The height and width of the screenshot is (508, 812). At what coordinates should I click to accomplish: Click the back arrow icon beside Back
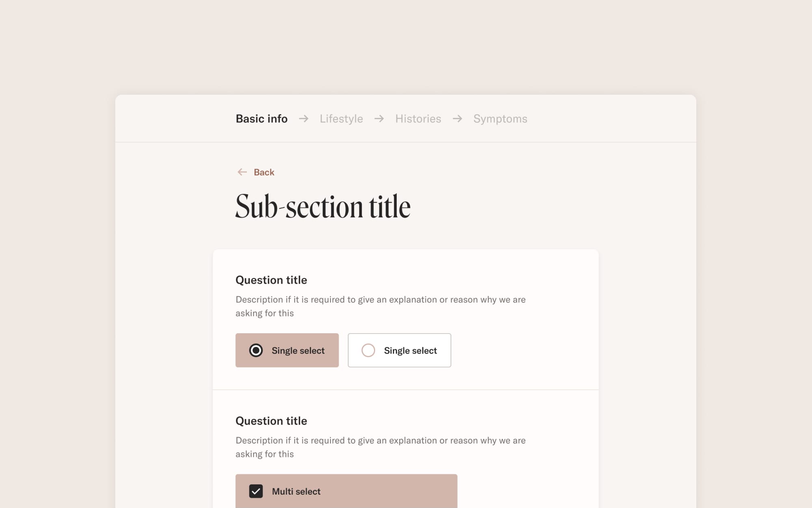point(242,172)
